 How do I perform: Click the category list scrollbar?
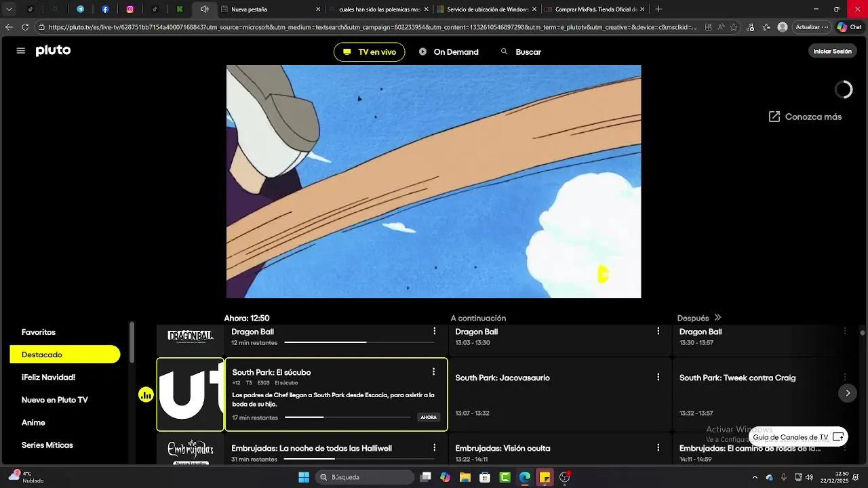pyautogui.click(x=132, y=343)
